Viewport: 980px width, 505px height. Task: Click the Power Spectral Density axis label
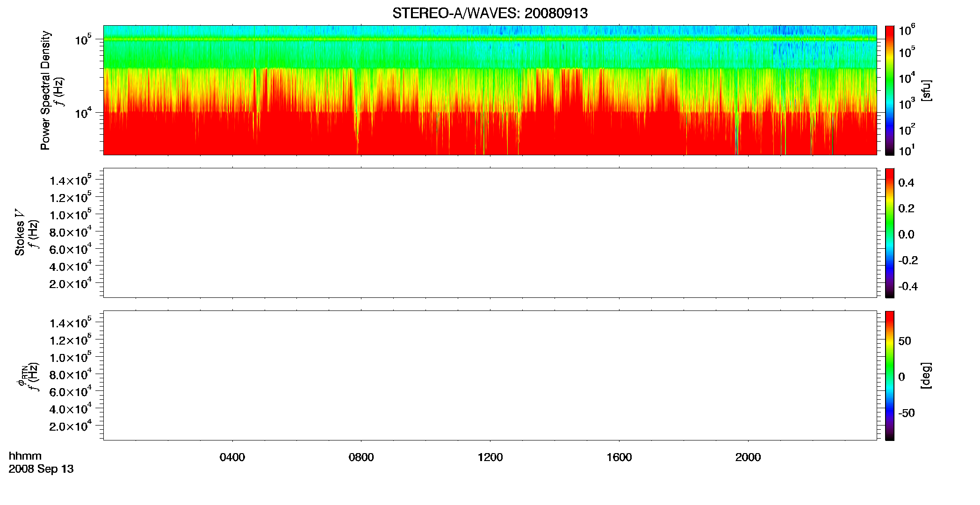[x=45, y=90]
